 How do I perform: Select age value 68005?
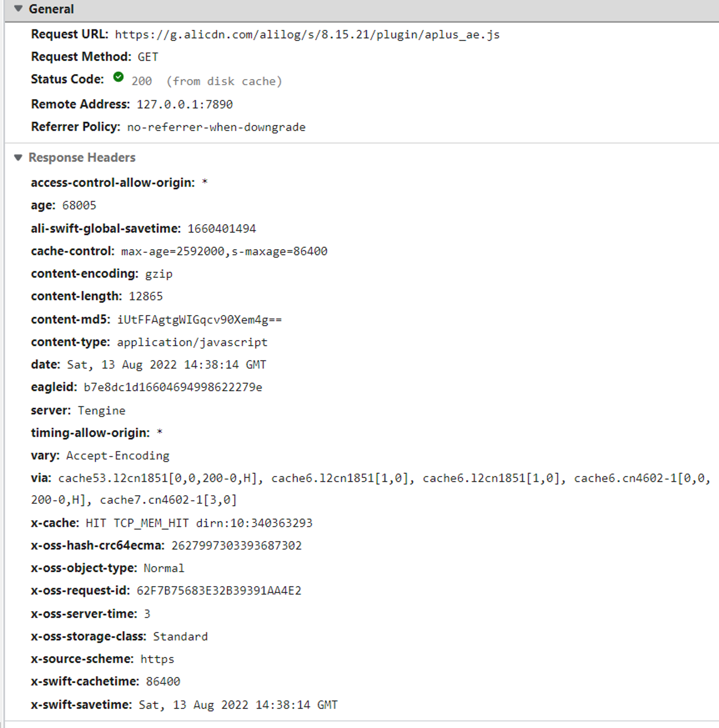tap(79, 205)
